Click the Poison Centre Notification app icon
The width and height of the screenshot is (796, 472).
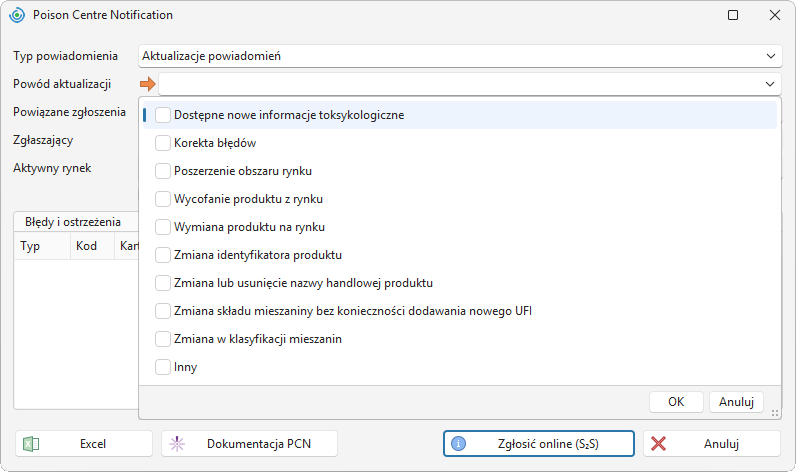[x=17, y=15]
